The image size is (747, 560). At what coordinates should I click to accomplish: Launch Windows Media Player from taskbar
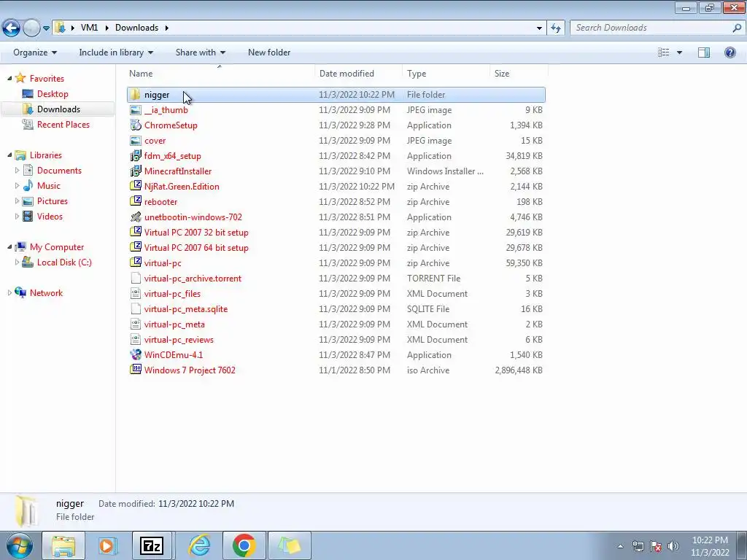click(108, 545)
